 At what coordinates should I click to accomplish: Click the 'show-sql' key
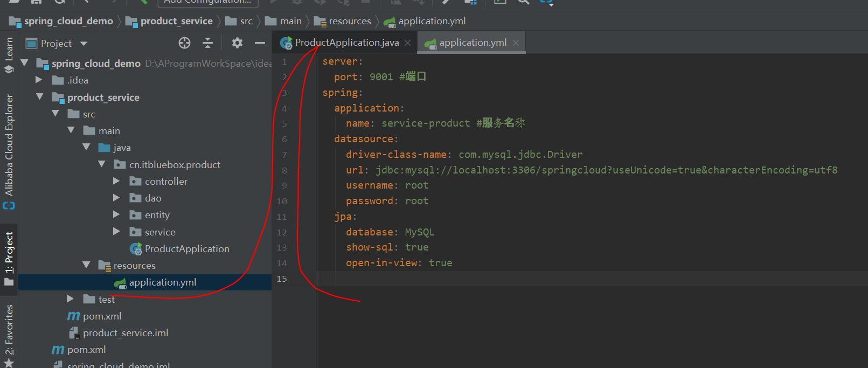point(370,247)
